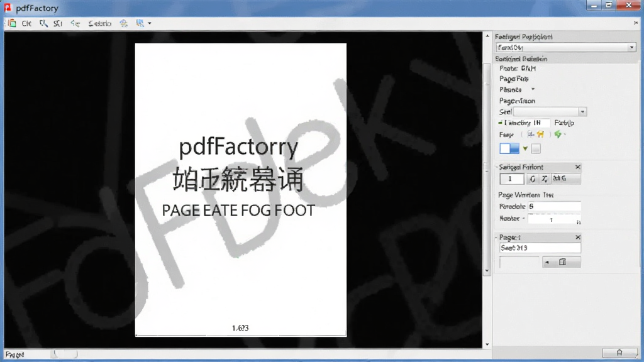Click the 'Seteblo' toolbar button
This screenshot has width=644, height=362.
pos(100,23)
